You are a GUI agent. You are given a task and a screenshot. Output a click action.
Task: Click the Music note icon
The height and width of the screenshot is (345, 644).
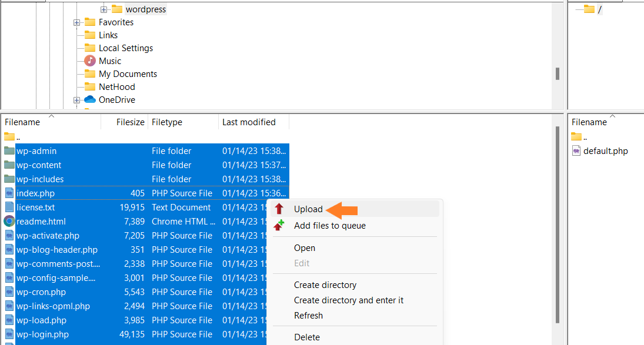click(90, 61)
